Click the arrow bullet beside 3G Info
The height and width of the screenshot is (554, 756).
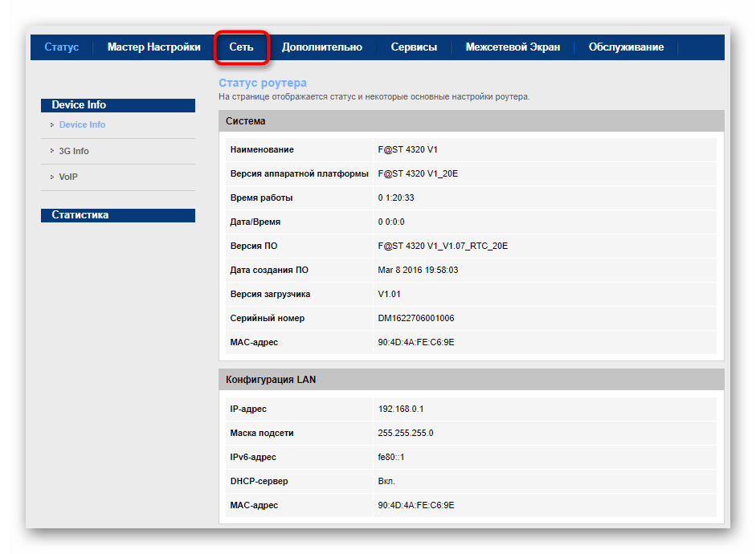(52, 151)
